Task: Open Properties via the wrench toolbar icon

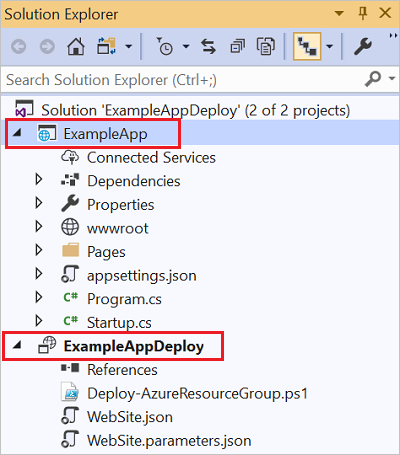Action: [x=363, y=46]
